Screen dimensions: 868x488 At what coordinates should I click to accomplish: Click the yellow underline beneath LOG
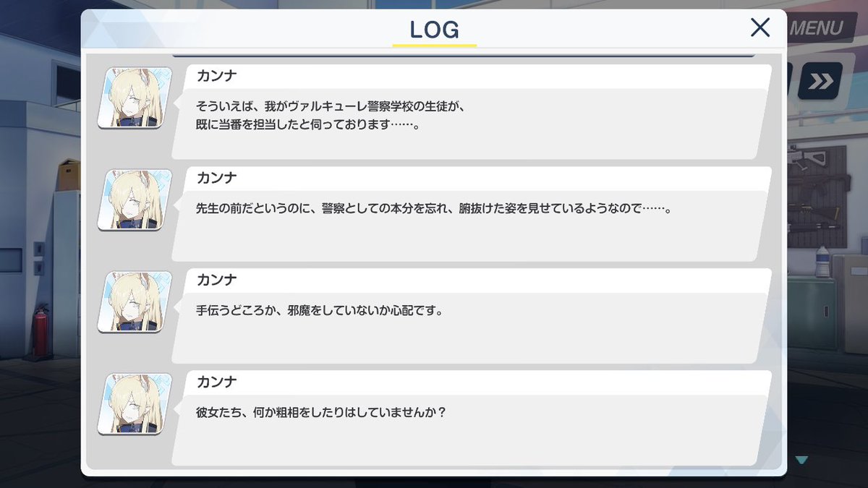coord(434,46)
